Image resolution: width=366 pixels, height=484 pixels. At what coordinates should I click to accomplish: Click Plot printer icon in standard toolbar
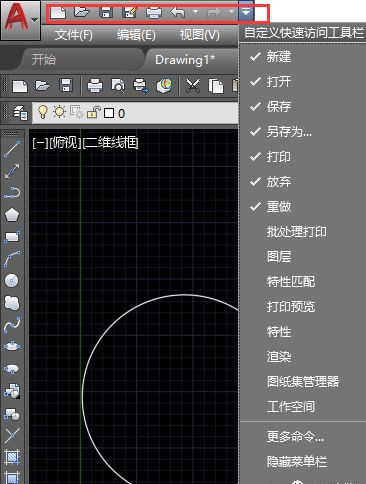point(95,86)
